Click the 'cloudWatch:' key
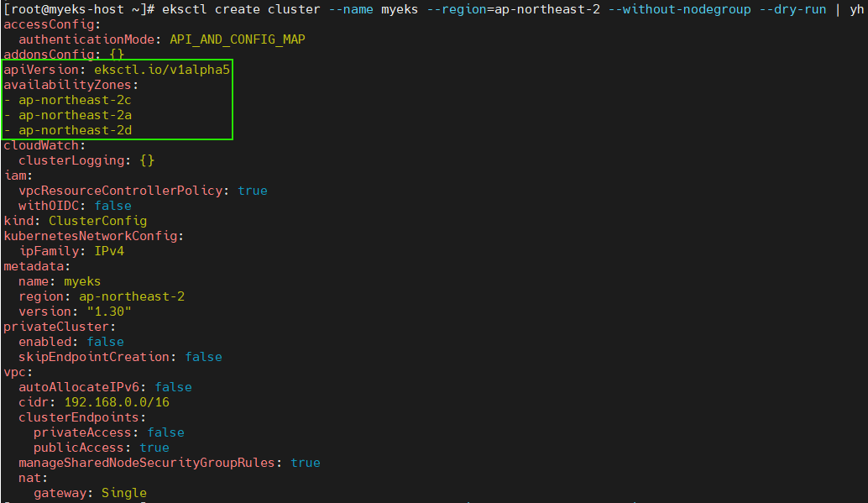Screen dimensions: 868x503 44,145
